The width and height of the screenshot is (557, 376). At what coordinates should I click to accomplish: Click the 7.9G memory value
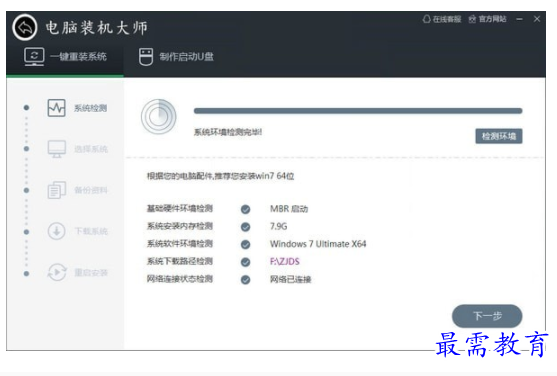(x=278, y=226)
